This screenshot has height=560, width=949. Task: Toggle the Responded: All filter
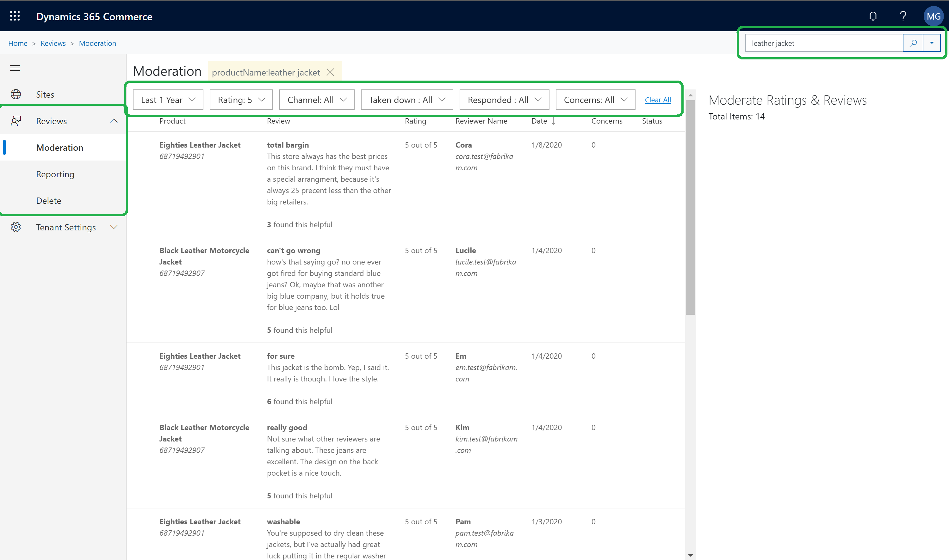pos(504,99)
